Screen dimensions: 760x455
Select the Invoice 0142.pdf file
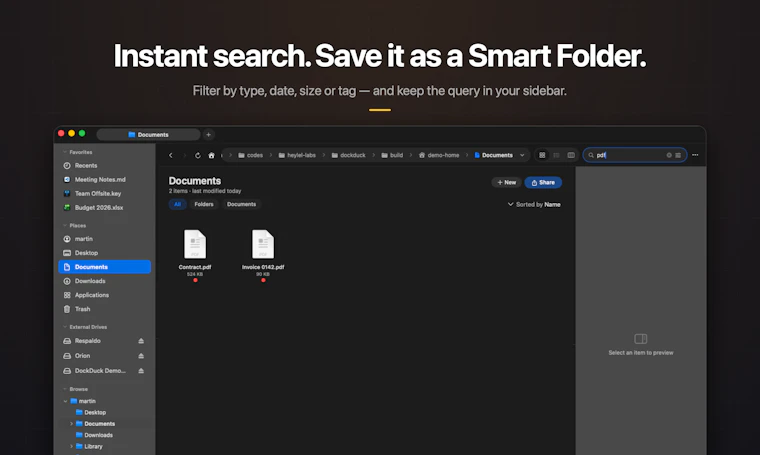click(263, 254)
